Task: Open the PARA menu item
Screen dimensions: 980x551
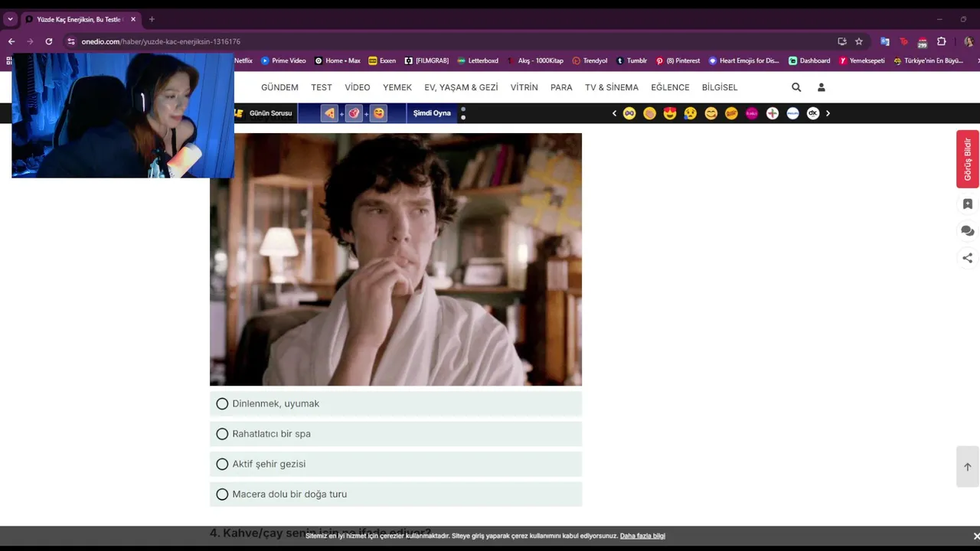Action: (561, 87)
